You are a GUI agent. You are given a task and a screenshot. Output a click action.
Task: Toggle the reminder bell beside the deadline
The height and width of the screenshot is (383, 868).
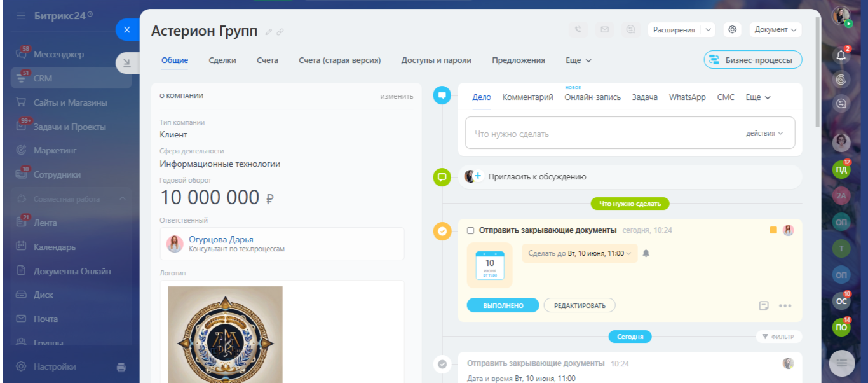click(646, 253)
